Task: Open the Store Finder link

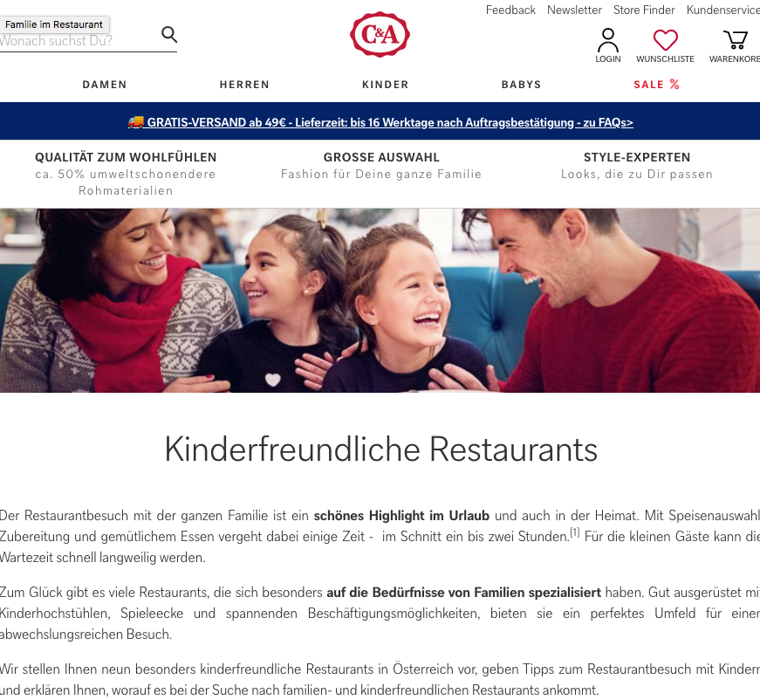Action: point(644,10)
